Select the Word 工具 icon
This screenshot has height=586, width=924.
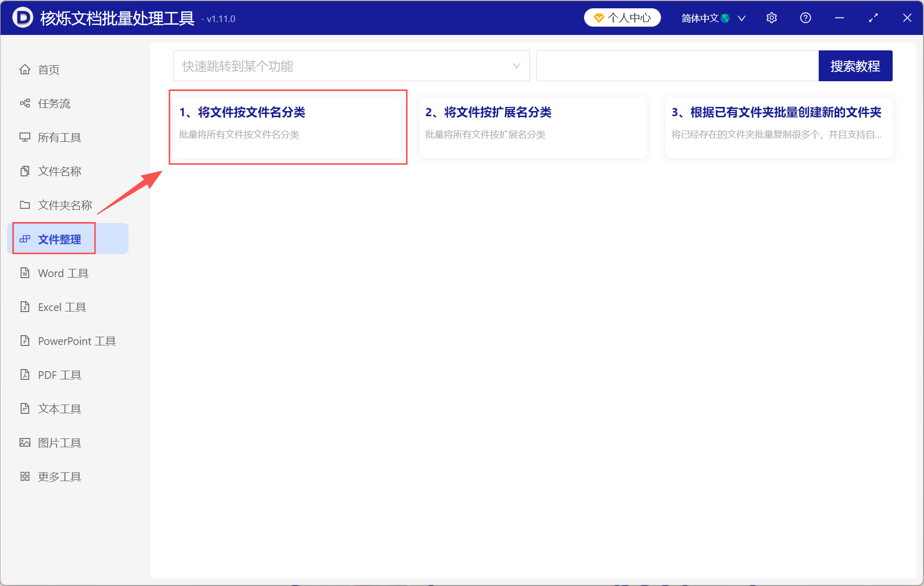point(25,272)
